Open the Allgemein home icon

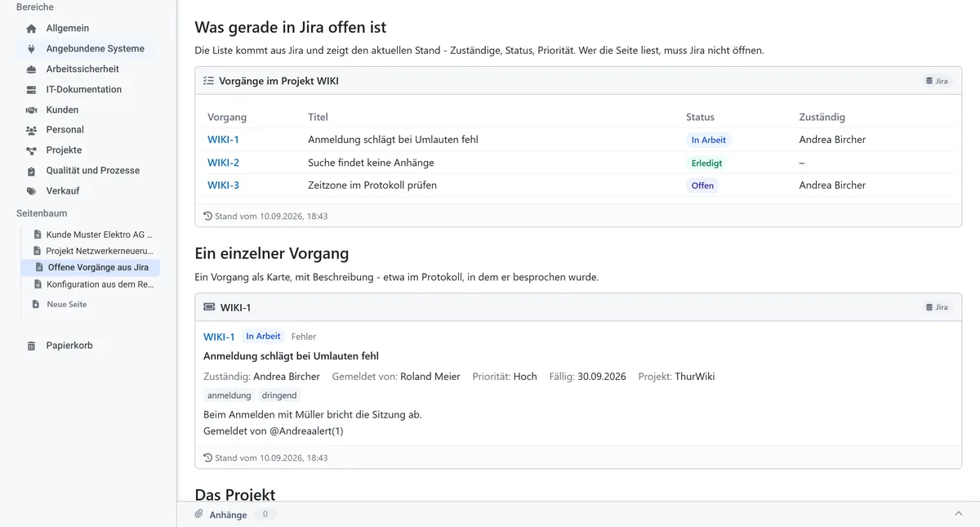click(32, 29)
